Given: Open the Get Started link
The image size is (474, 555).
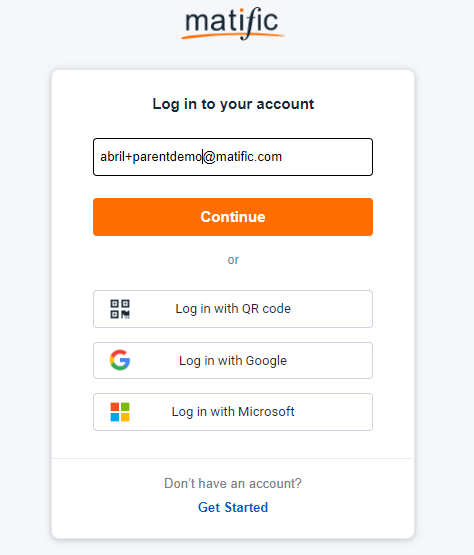Looking at the screenshot, I should [x=233, y=507].
